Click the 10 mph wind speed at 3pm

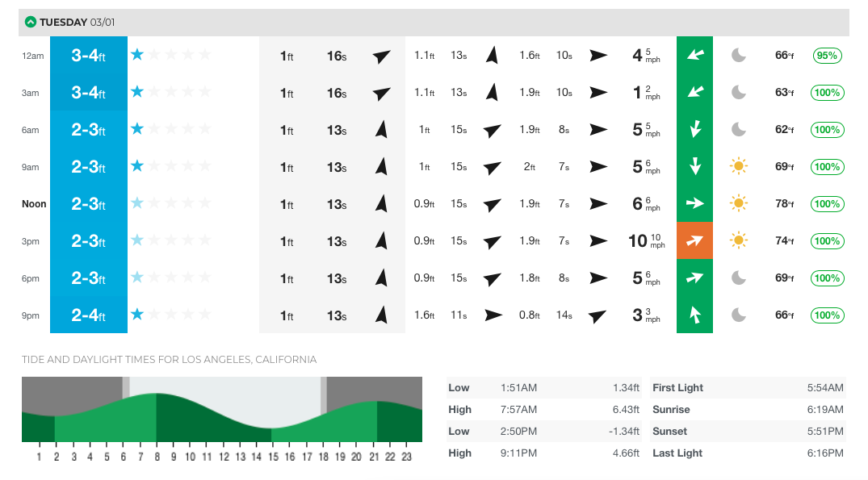[x=645, y=240]
